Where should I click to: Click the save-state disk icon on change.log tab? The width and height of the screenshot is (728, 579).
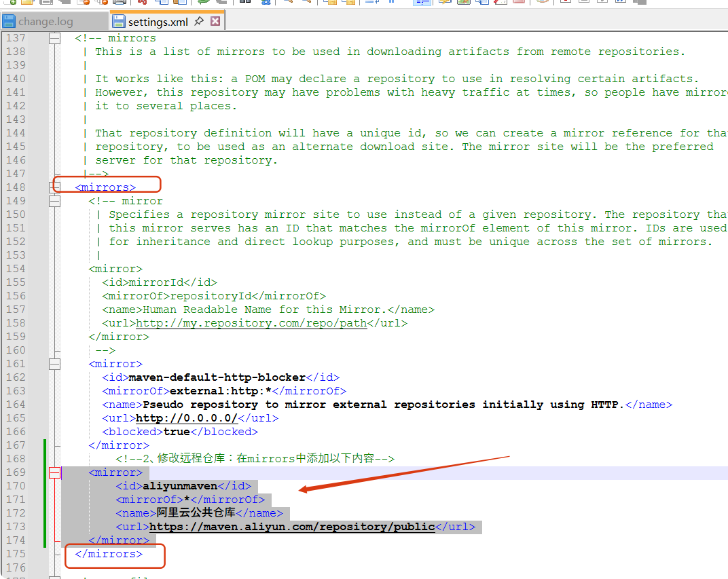pos(9,21)
